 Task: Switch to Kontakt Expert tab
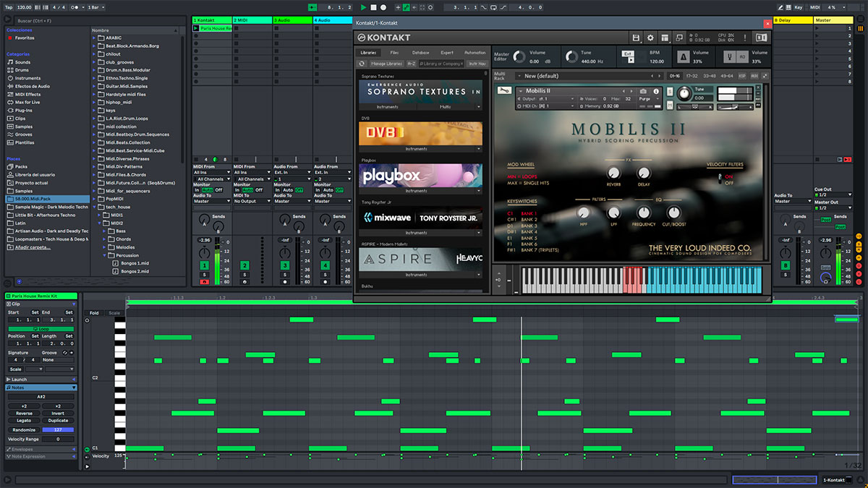coord(447,53)
